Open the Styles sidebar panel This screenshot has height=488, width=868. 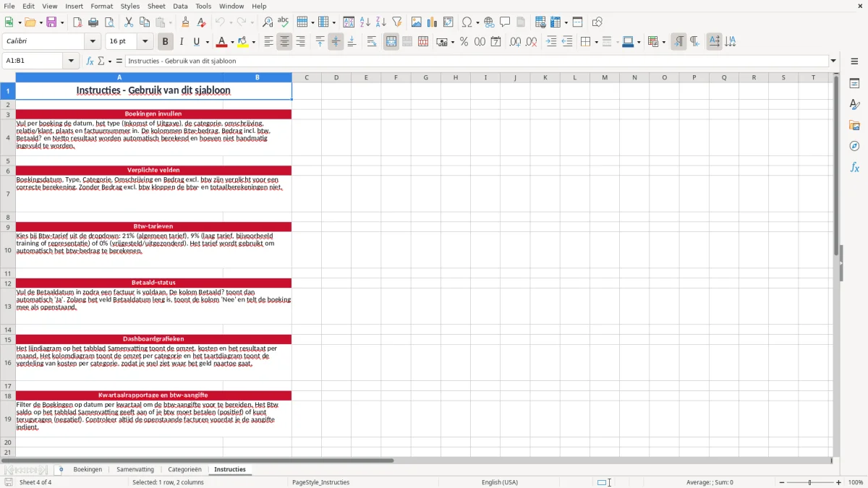pyautogui.click(x=854, y=104)
